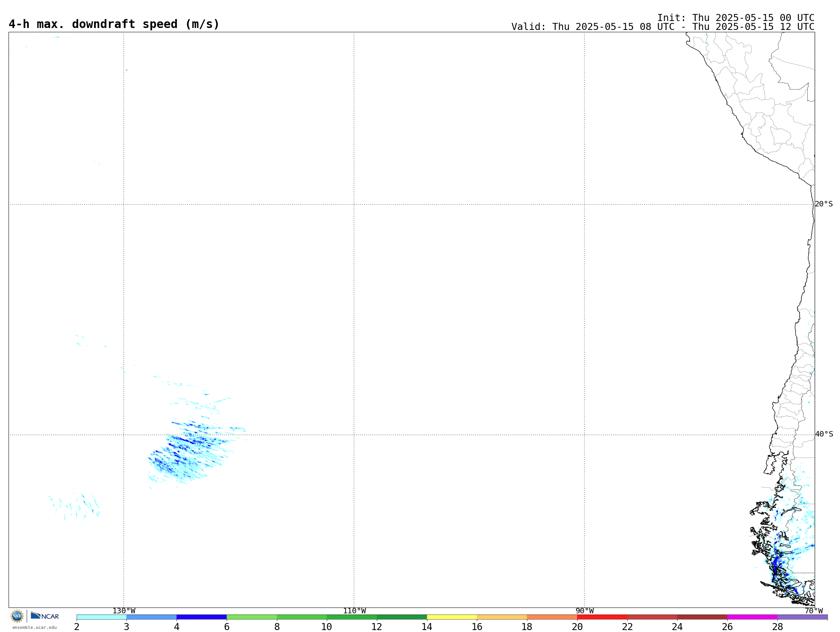The image size is (840, 632).
Task: Click the 70°W longitude label
Action: pos(814,611)
